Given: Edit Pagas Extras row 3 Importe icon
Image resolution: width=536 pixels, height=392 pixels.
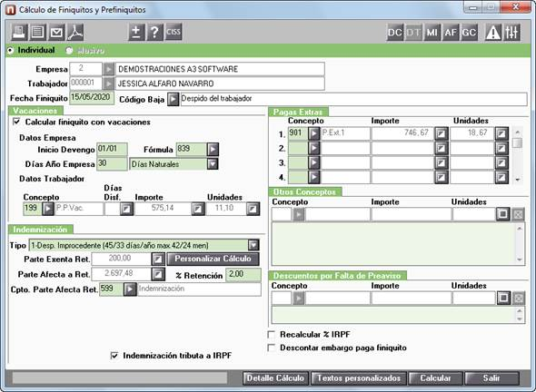Looking at the screenshot, I should [441, 162].
